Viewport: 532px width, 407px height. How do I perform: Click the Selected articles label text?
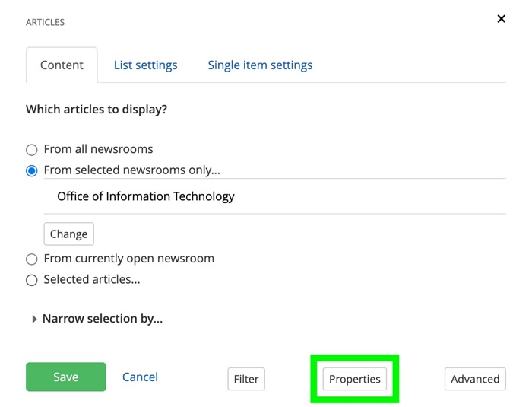[92, 279]
